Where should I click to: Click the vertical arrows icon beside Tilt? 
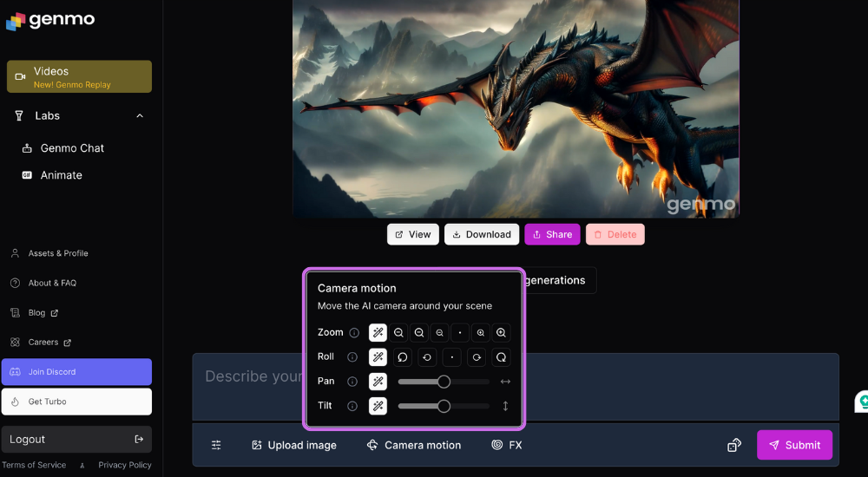click(x=505, y=406)
